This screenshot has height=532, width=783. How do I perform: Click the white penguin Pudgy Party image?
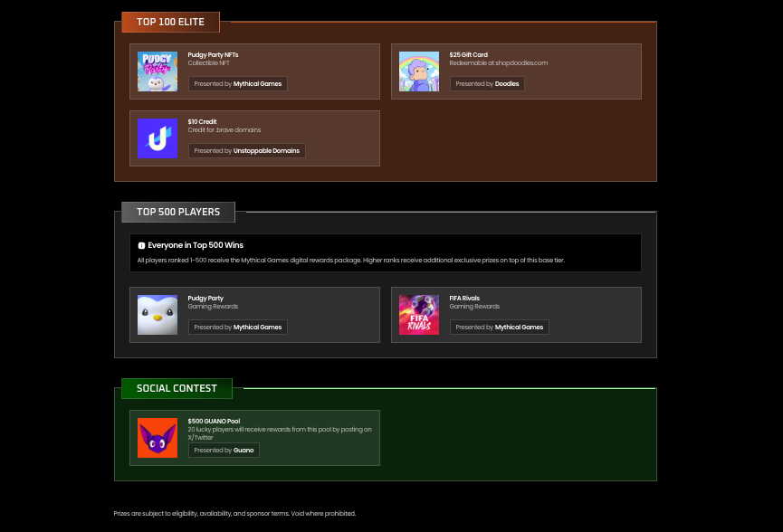pos(158,315)
